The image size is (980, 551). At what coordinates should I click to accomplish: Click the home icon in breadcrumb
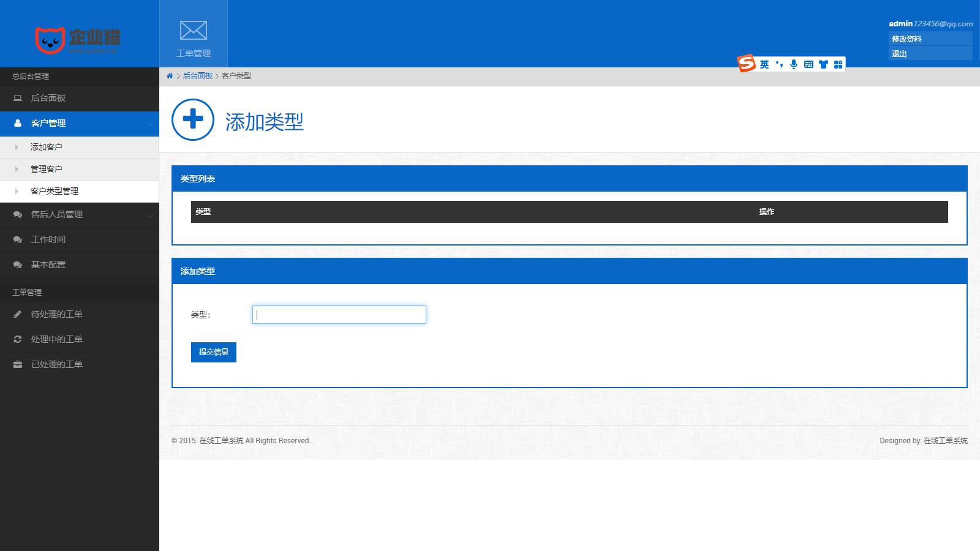[170, 76]
